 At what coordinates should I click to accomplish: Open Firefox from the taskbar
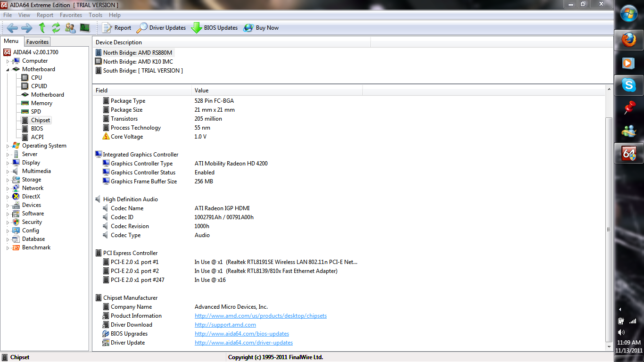[629, 40]
